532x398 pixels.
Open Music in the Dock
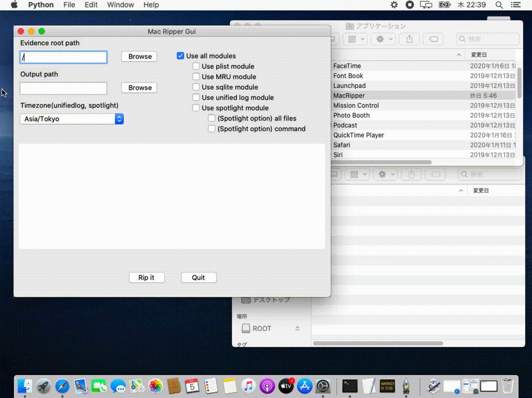248,386
